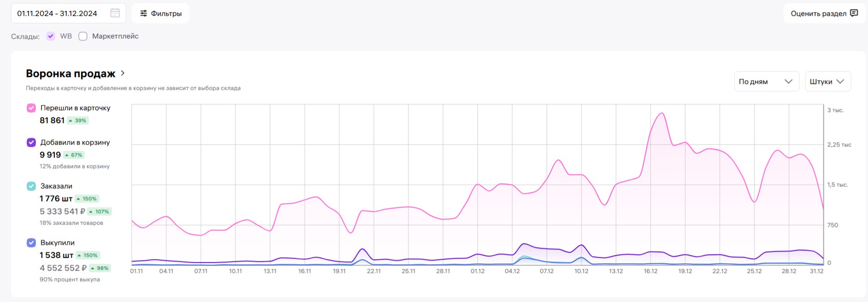Click the 39% growth badge
Image resolution: width=868 pixels, height=302 pixels.
78,121
